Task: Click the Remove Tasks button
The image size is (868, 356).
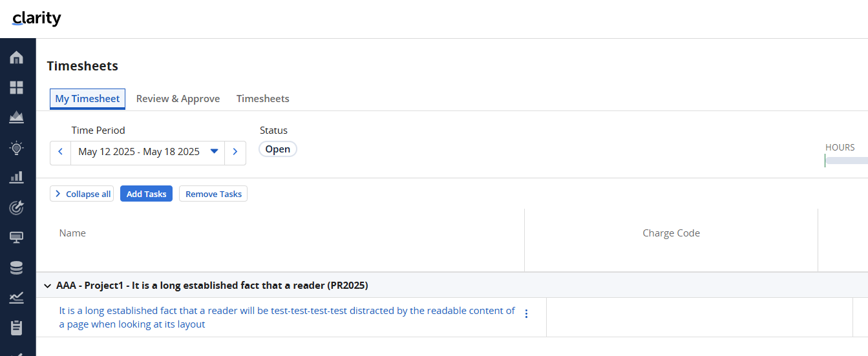Action: click(213, 194)
